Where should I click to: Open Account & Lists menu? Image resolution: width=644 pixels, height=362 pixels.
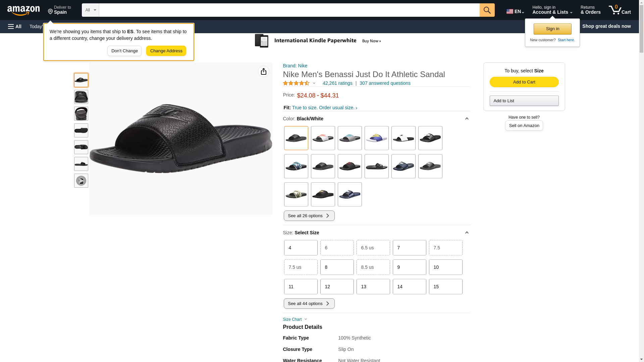pos(552,10)
